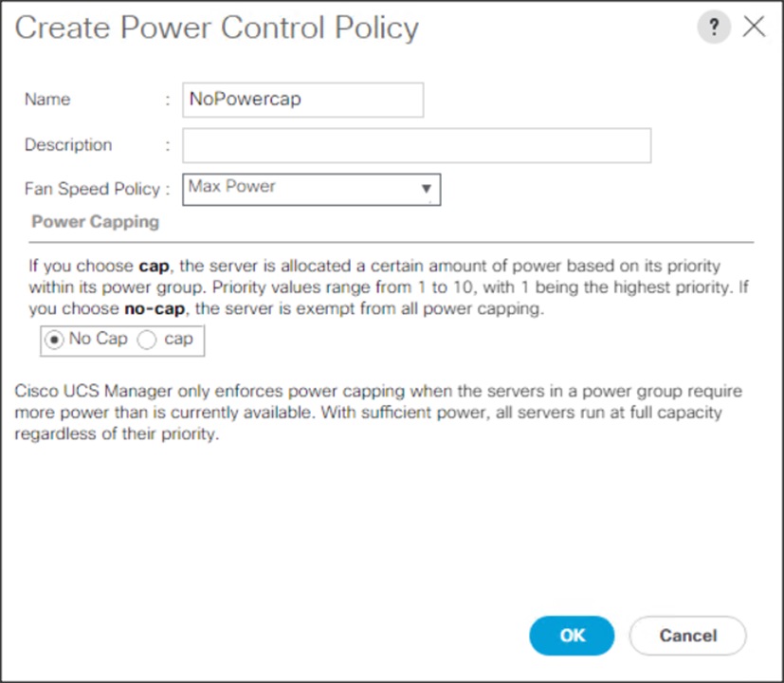
Task: Click the Create Power Control Policy title
Action: tap(217, 28)
